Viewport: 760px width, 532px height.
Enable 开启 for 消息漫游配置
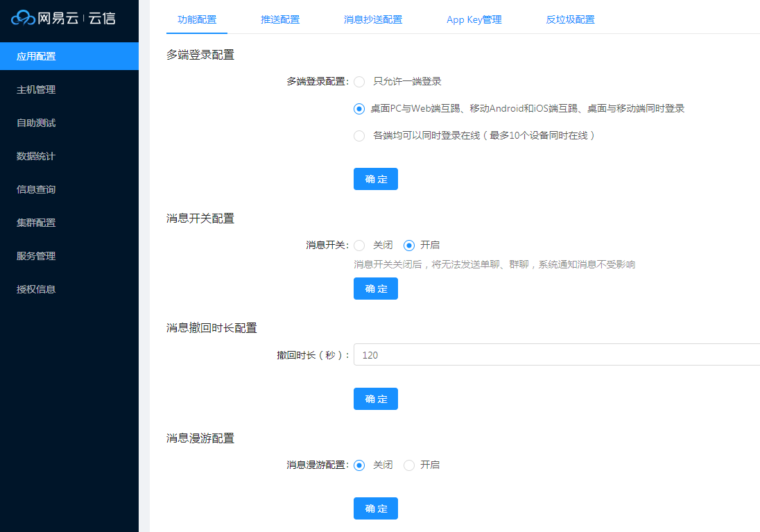pyautogui.click(x=408, y=465)
